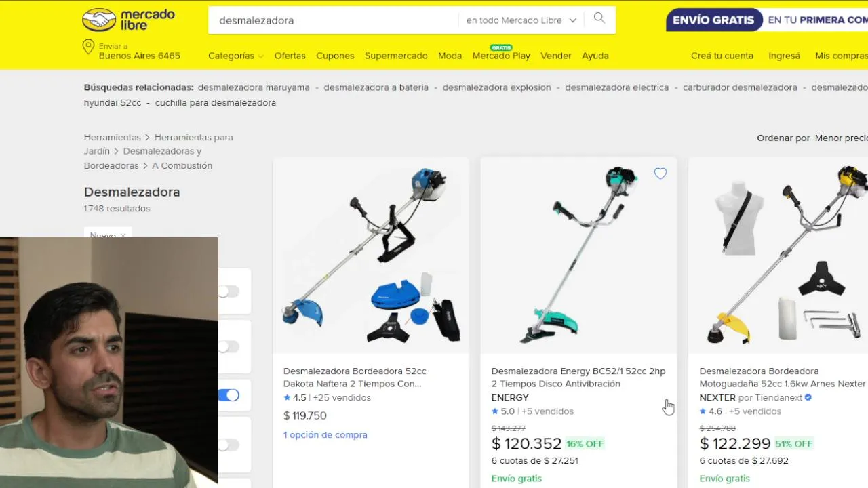Image resolution: width=868 pixels, height=488 pixels.
Task: Enable the grey switch above the blue one
Action: point(229,347)
